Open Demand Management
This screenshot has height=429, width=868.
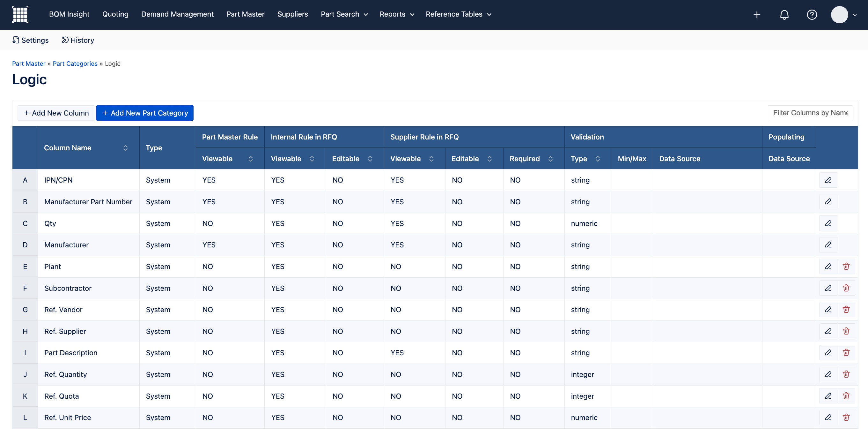click(x=177, y=14)
